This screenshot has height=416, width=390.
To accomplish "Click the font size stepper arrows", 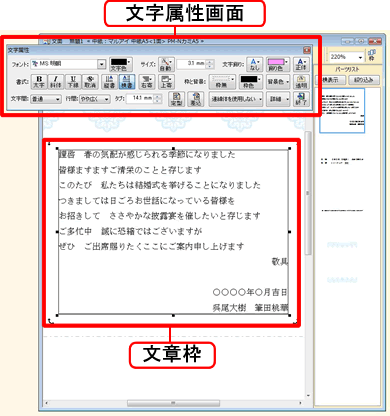I will pyautogui.click(x=210, y=64).
